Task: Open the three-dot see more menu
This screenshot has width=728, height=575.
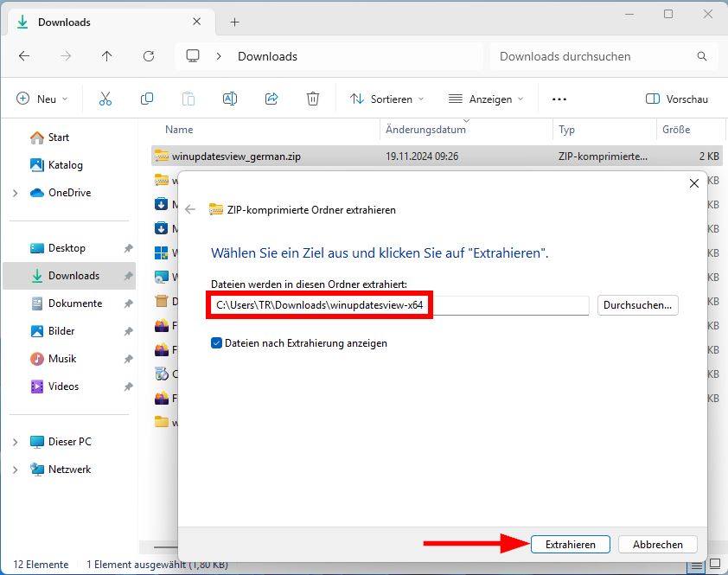Action: [x=559, y=99]
